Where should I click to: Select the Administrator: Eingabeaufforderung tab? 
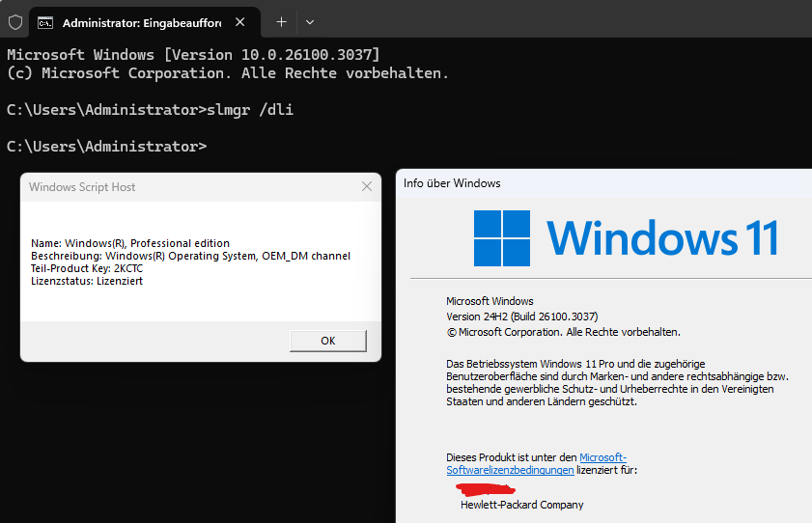pos(145,22)
